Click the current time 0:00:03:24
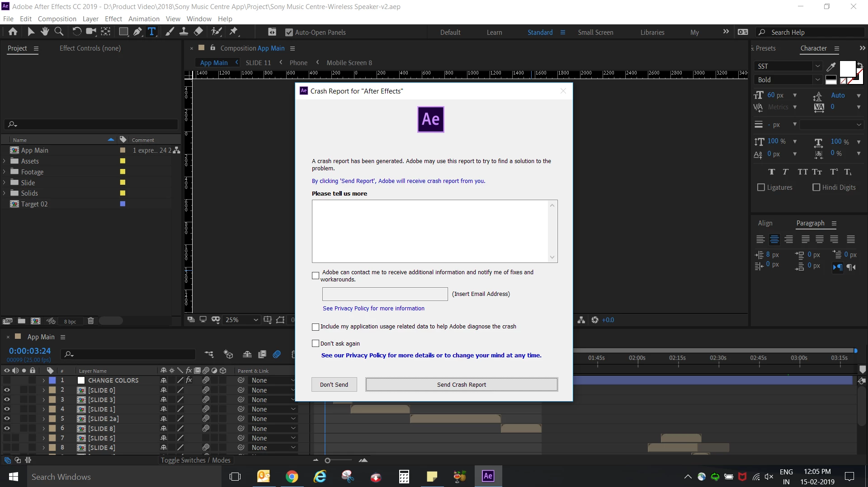868x487 pixels. click(30, 351)
